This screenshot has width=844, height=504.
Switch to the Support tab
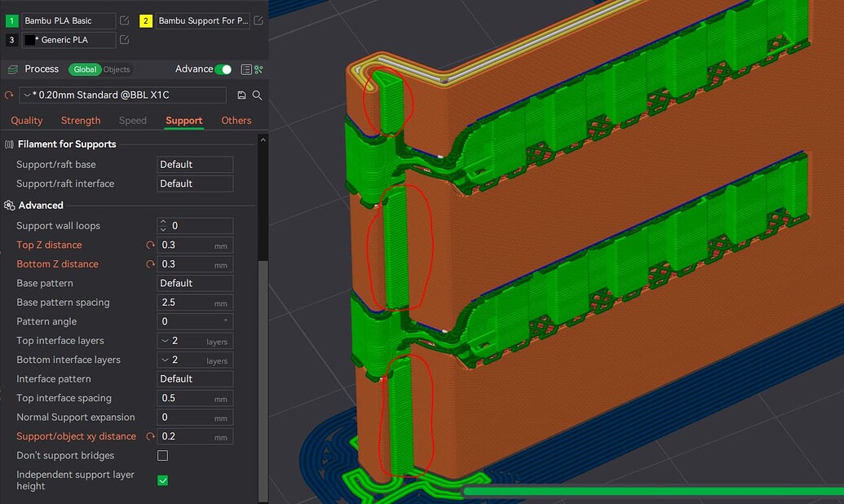[x=184, y=121]
